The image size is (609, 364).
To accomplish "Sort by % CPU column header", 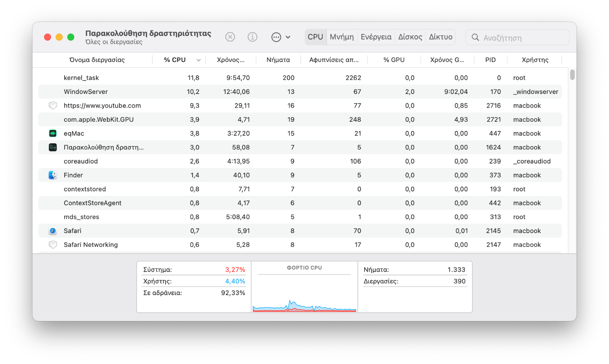I will tap(175, 60).
